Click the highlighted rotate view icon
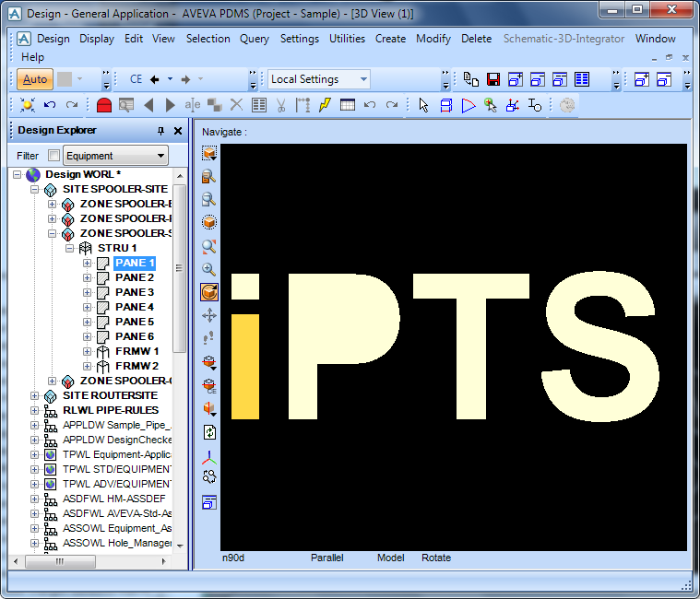 tap(209, 292)
